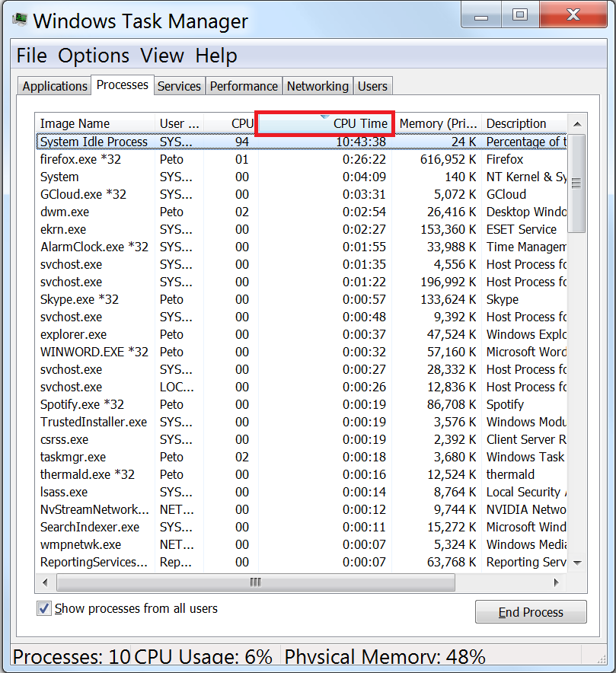Screen dimensions: 616x673
Task: Click svchost.exe with CPU time 0:01:22
Action: pyautogui.click(x=71, y=282)
